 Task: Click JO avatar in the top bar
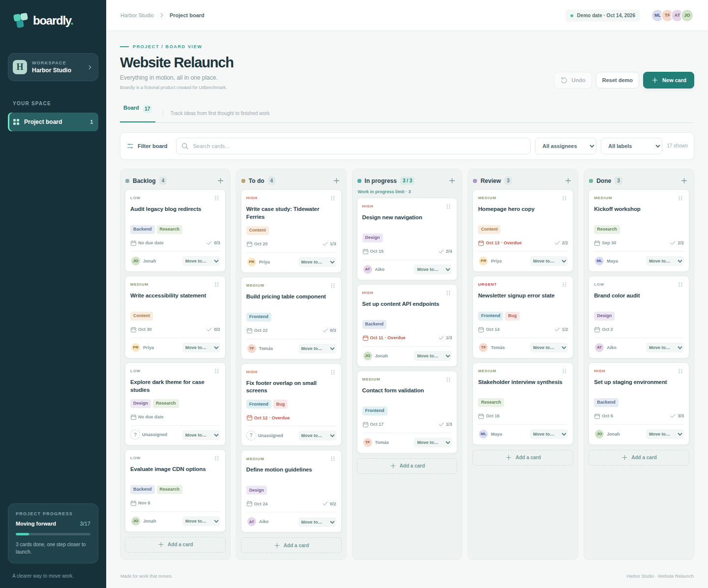687,15
